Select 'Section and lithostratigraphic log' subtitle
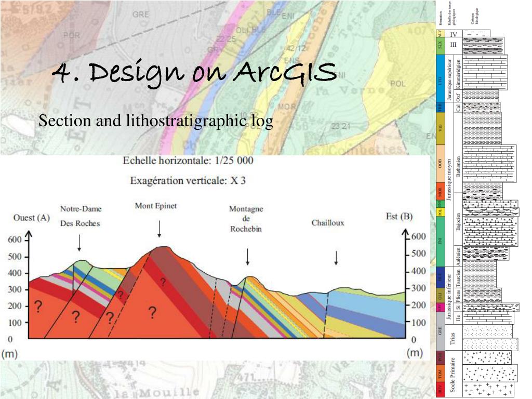532x399 pixels. point(156,121)
